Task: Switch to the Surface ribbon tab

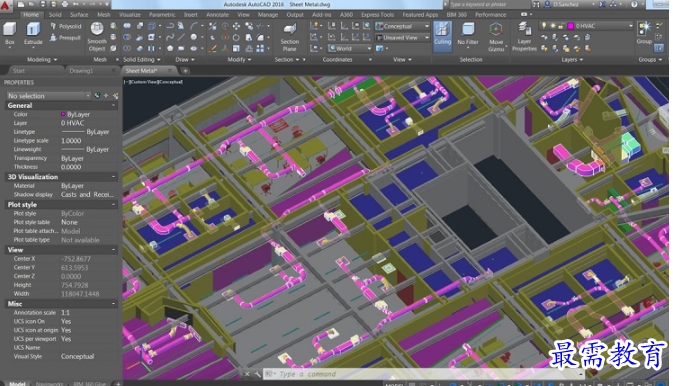Action: [79, 15]
